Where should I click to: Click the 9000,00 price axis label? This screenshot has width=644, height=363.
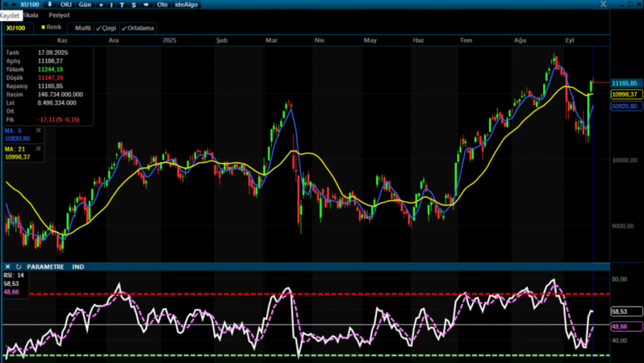[623, 226]
